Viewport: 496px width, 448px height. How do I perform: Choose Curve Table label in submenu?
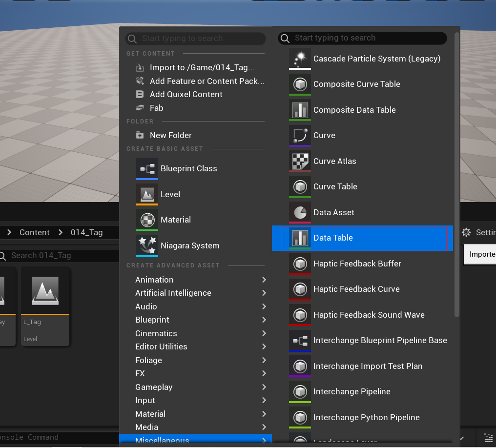tap(335, 186)
